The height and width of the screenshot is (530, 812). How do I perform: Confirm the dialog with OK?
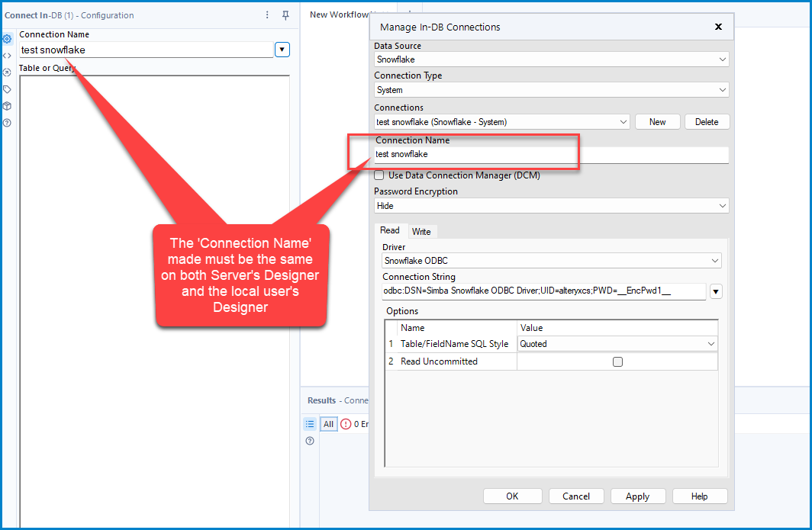click(x=512, y=496)
